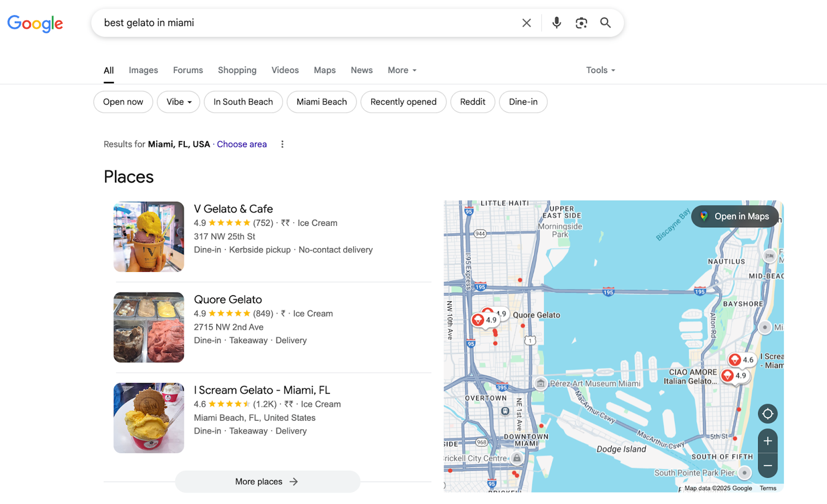Image resolution: width=827 pixels, height=504 pixels.
Task: Select the All results tab
Action: pyautogui.click(x=109, y=70)
